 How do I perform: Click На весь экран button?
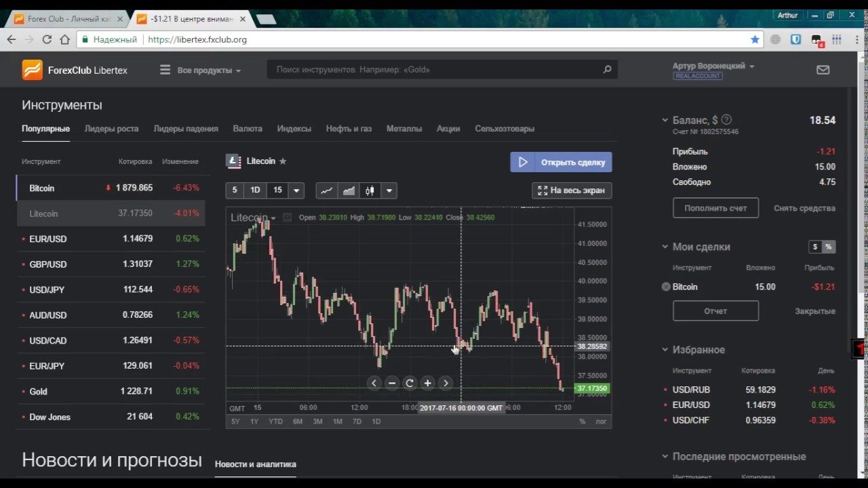coord(572,190)
